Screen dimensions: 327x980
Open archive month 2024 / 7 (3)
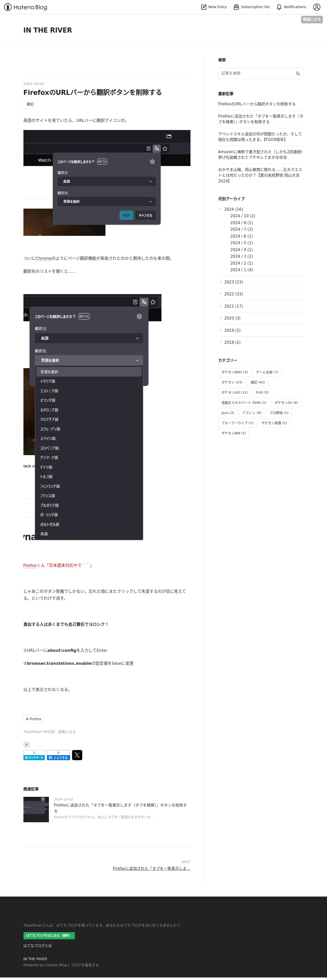(241, 229)
